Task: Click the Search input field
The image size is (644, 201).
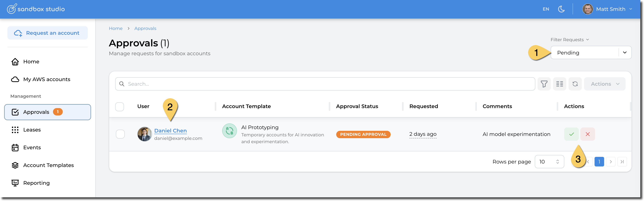Action: (325, 84)
